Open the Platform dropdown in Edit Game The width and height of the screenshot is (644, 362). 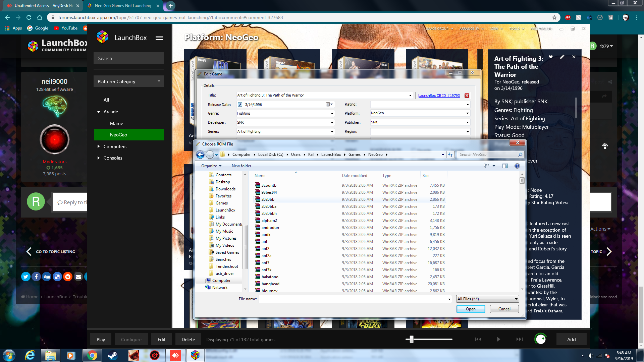pos(468,113)
